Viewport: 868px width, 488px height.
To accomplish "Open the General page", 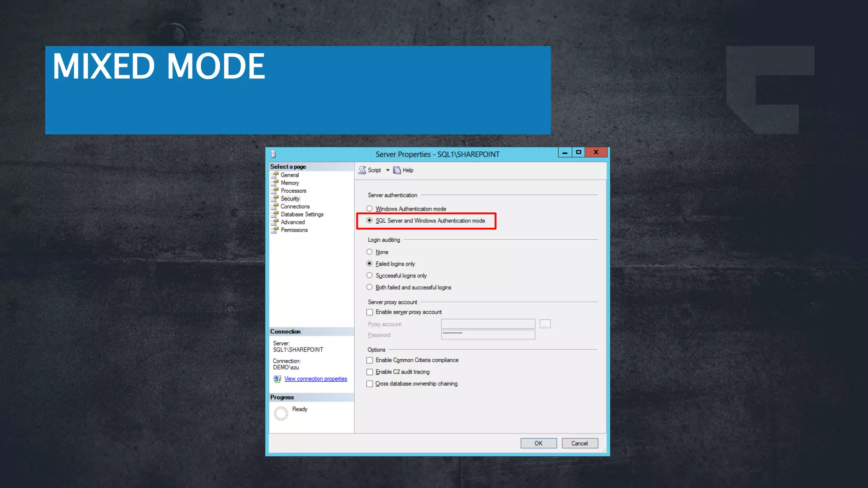I will click(x=290, y=175).
